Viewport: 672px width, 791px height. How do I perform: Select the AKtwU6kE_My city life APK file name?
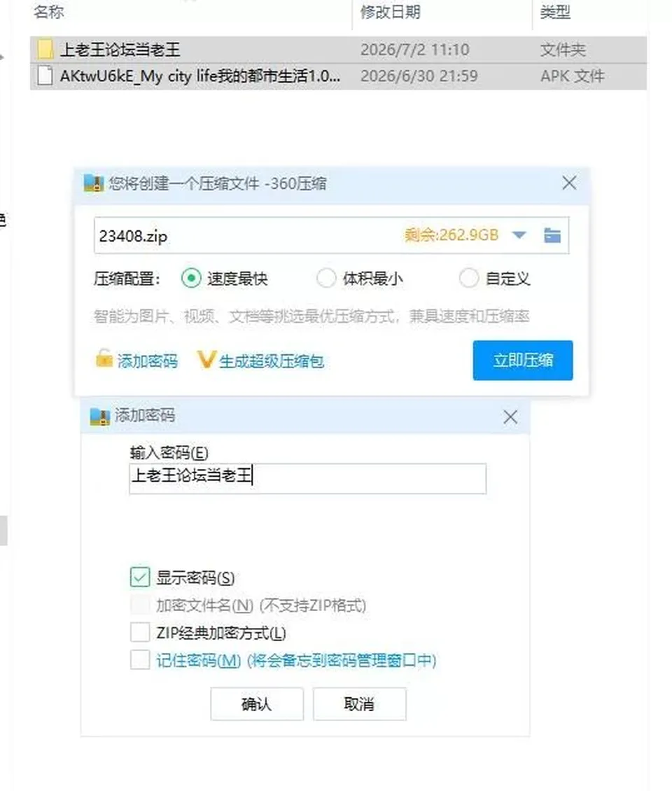coord(199,76)
